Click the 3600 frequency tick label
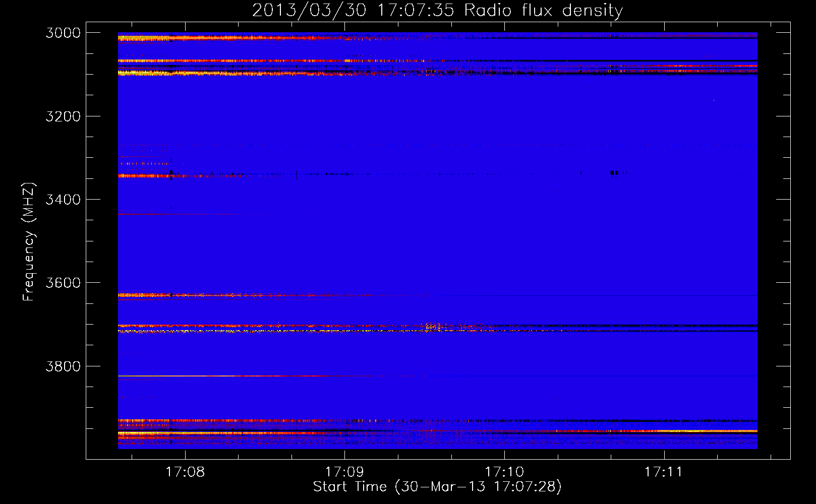 63,283
